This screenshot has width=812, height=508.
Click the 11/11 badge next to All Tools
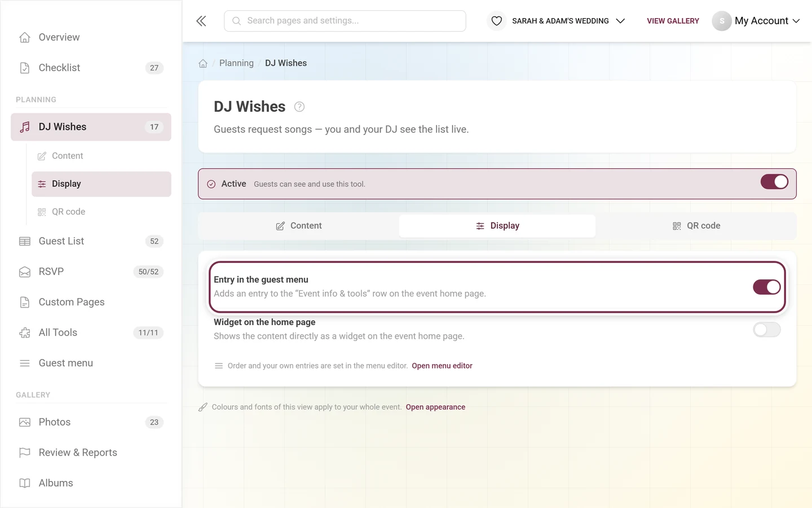[x=148, y=332]
